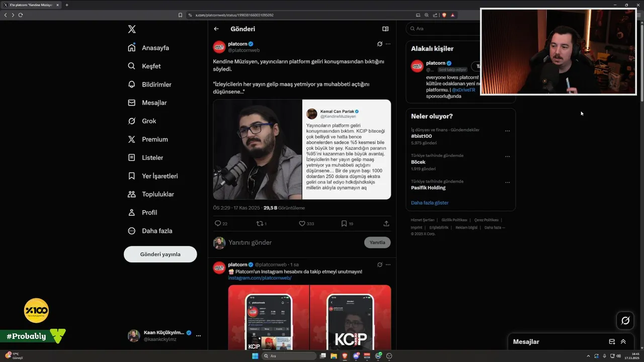The height and width of the screenshot is (362, 644).
Task: Click Grok icon on main post
Action: 380,44
